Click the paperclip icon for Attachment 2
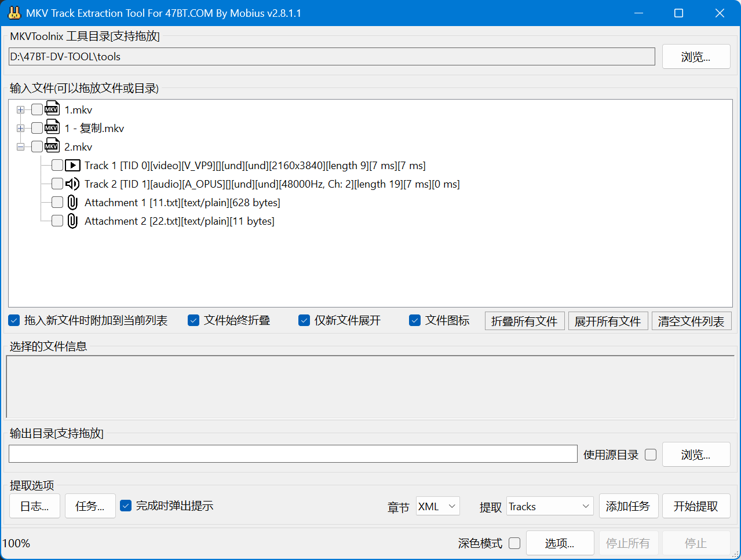 point(72,221)
